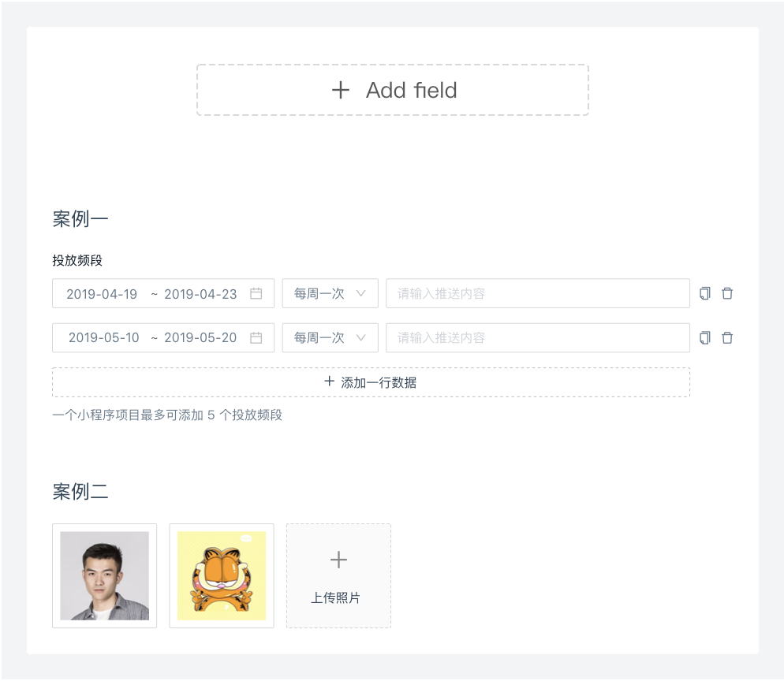Screen dimensions: 784x681
Task: Open 每周一次 dropdown in 2019-05-10 row
Action: click(x=330, y=338)
